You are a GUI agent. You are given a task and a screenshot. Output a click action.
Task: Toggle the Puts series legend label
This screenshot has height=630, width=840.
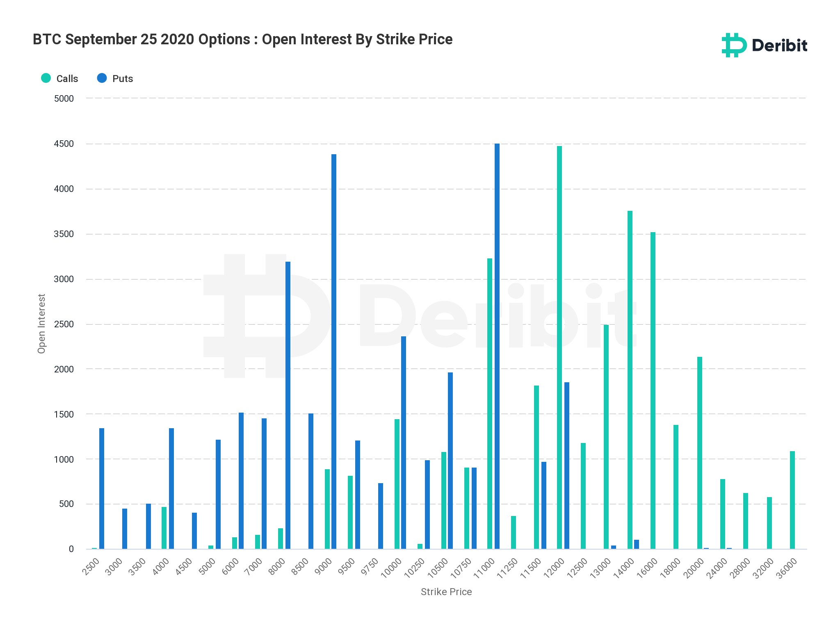[x=123, y=79]
